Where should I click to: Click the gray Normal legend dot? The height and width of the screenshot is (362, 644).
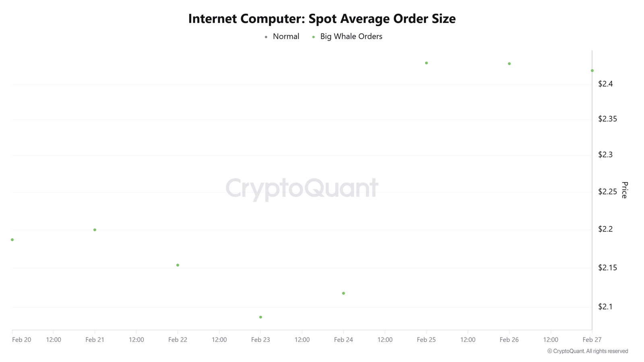click(266, 37)
